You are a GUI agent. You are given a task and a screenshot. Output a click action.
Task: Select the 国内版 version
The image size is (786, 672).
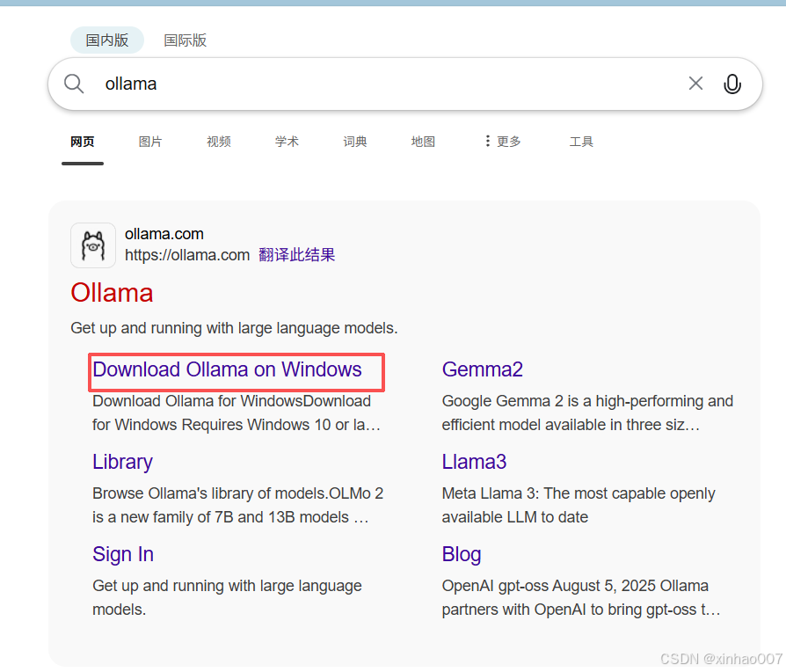pyautogui.click(x=106, y=40)
